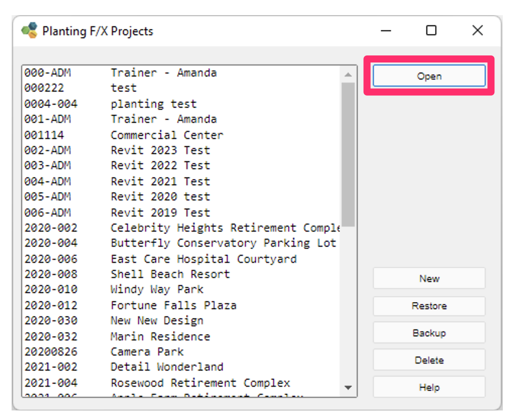Create a New project
This screenshot has height=420, width=520.
429,278
